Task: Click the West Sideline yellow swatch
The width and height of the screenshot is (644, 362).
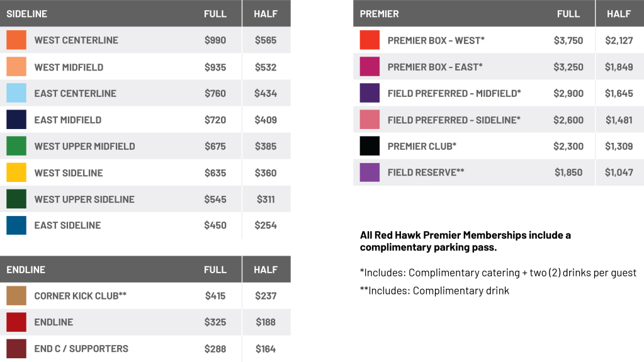Action: (x=16, y=173)
